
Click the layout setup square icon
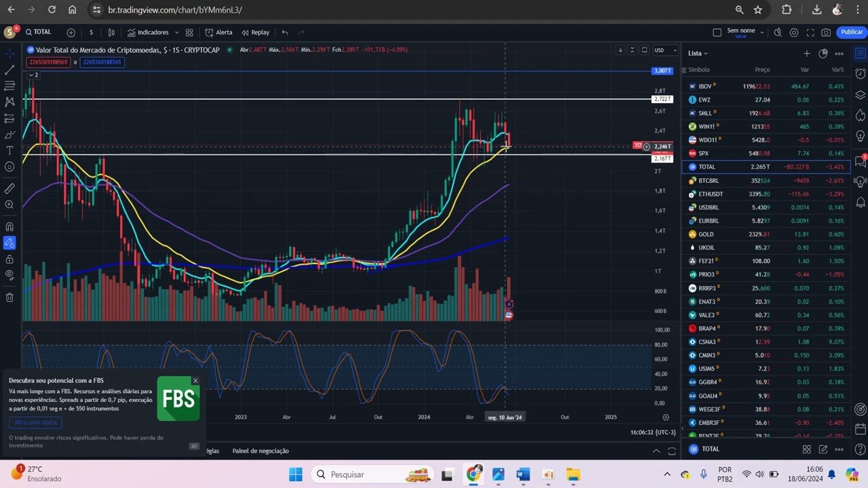pos(717,32)
